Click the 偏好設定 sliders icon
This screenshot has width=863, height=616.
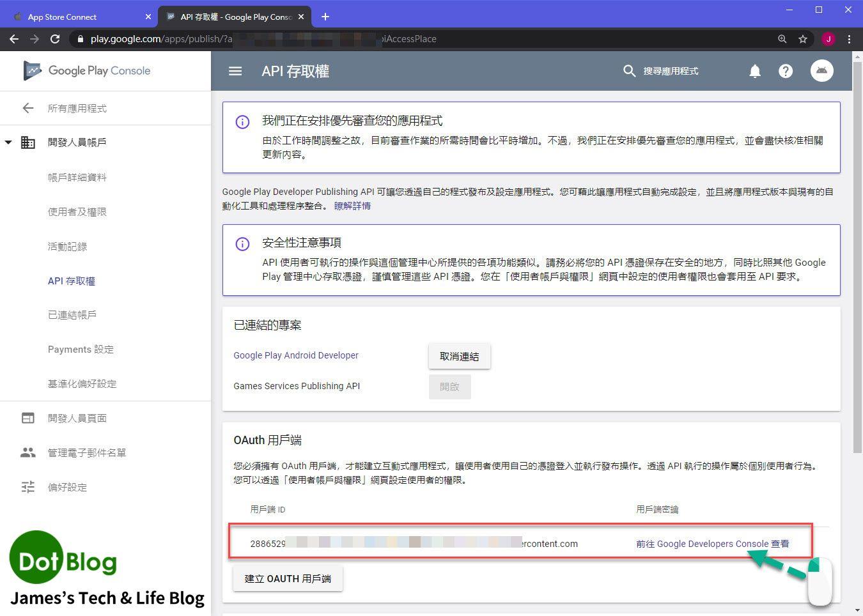coord(28,487)
